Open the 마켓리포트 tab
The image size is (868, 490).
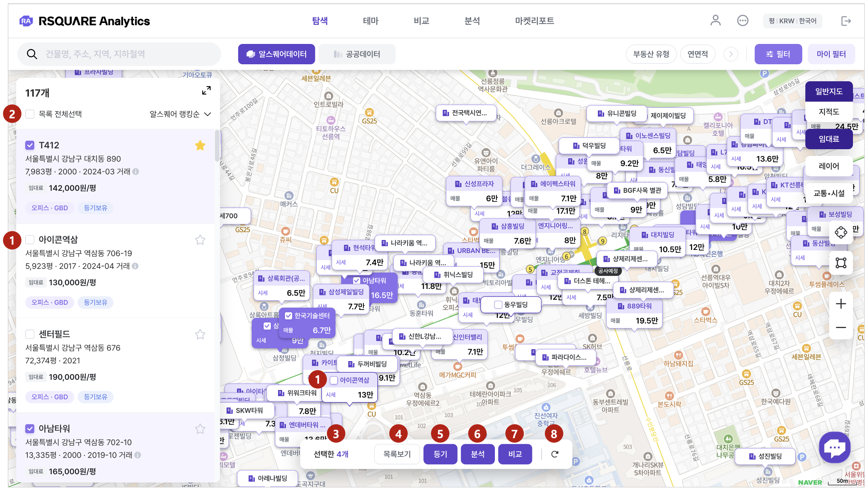pos(534,21)
